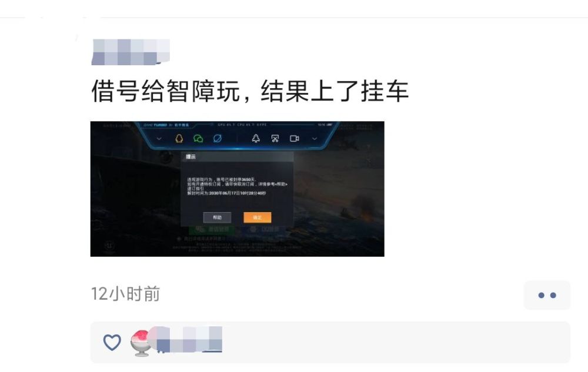Select the scissors screenshot icon
Screen dimensions: 588x372
[275, 139]
